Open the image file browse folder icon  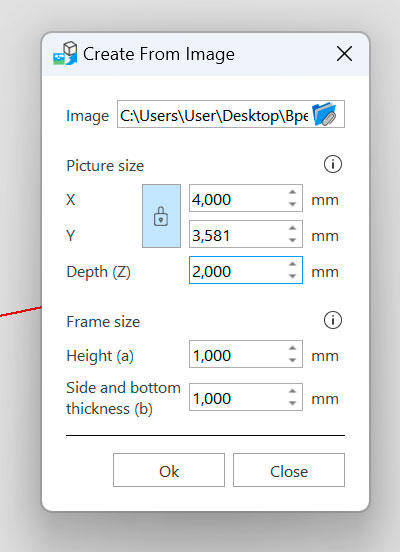[324, 114]
